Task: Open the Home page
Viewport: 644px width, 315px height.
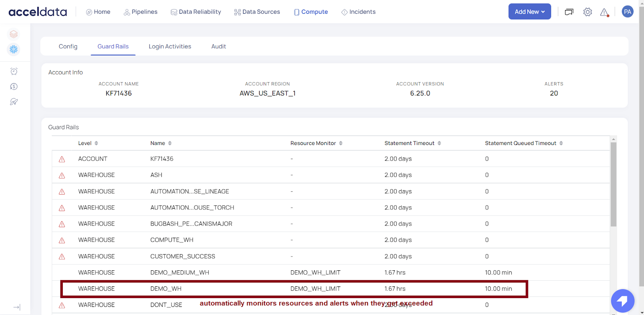Action: (x=98, y=12)
